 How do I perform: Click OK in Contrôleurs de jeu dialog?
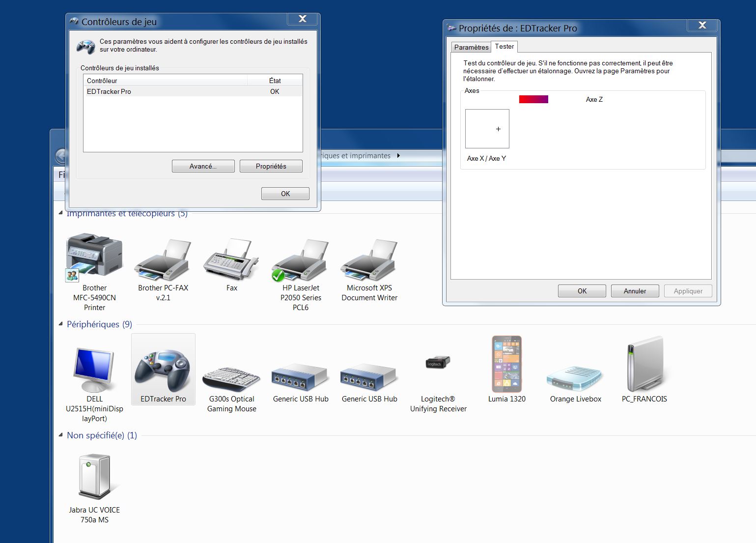pos(285,194)
